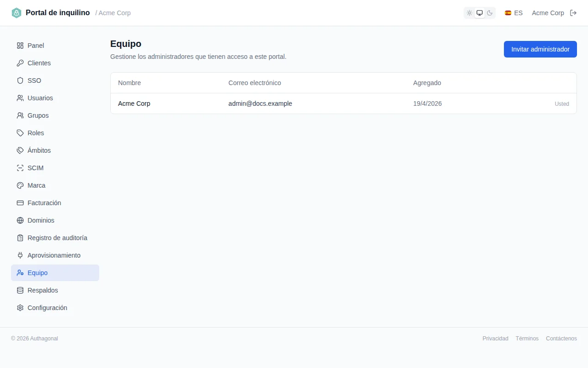The width and height of the screenshot is (588, 368).
Task: Select system theme monitor icon
Action: click(x=480, y=13)
